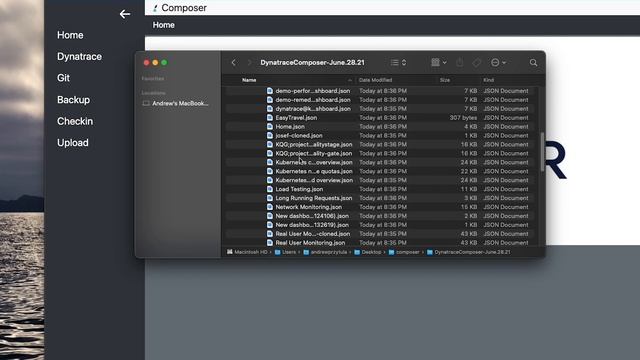Select the demo-remed...shboard.json file

coord(313,100)
